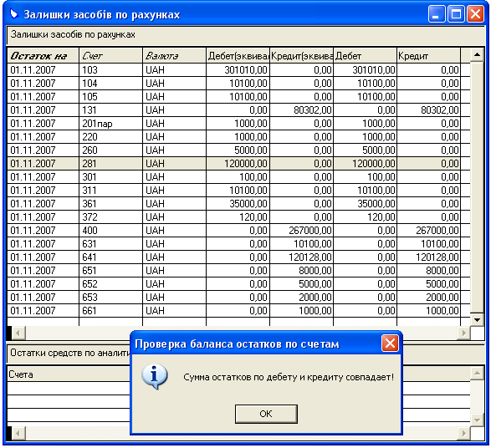
Task: Select account 641 cell
Action: pos(111,257)
